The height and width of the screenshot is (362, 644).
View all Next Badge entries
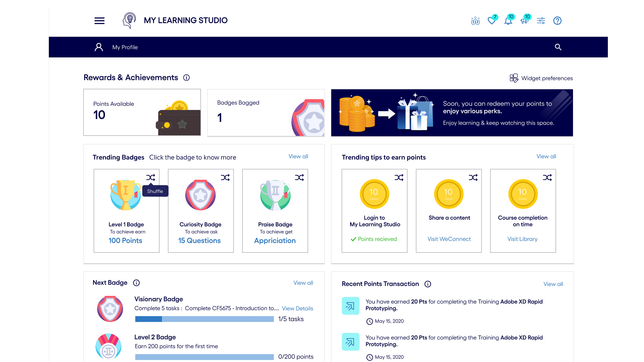(x=303, y=283)
